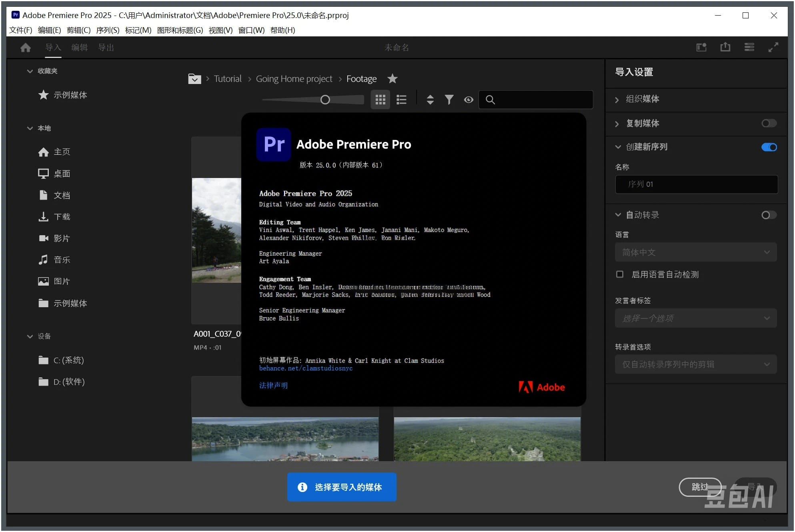The height and width of the screenshot is (532, 795).
Task: Click the quick export share icon
Action: click(725, 47)
